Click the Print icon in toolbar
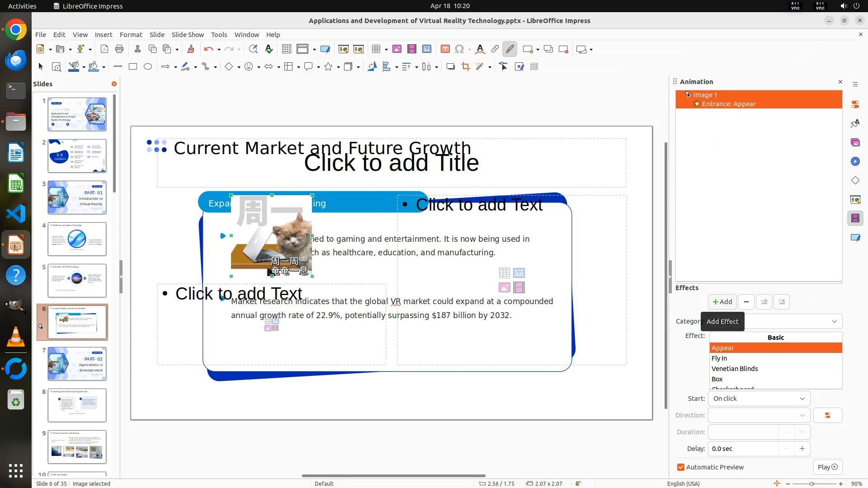The image size is (868, 488). click(119, 49)
